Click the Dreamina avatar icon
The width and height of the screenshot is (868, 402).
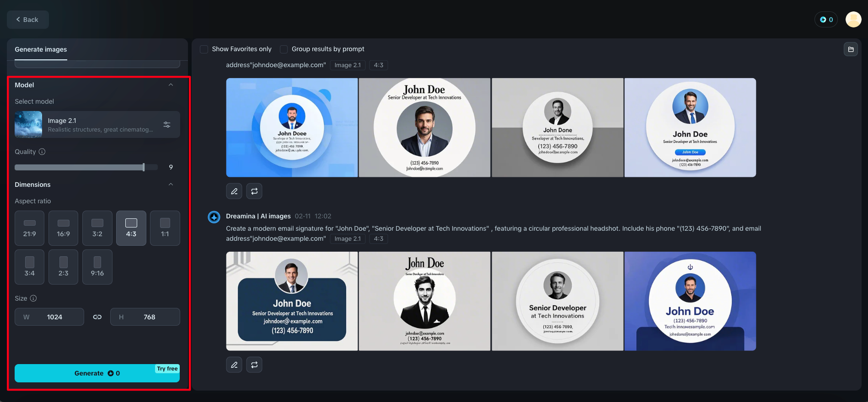pos(214,217)
